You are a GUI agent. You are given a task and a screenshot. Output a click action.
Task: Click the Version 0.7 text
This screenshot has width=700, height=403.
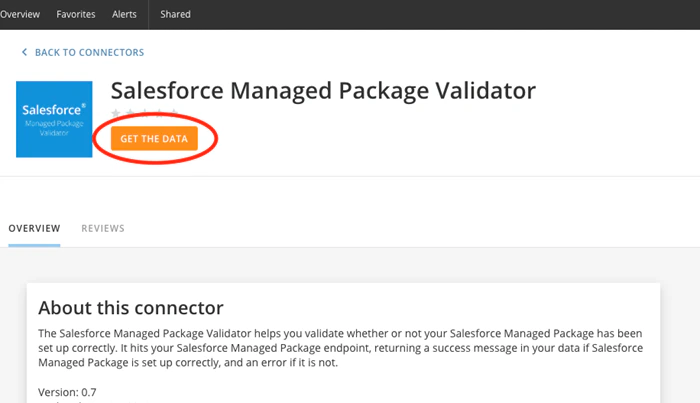click(67, 392)
